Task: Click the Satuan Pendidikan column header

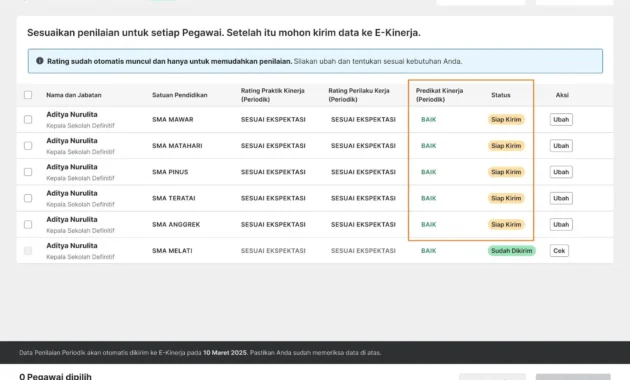Action: point(180,95)
